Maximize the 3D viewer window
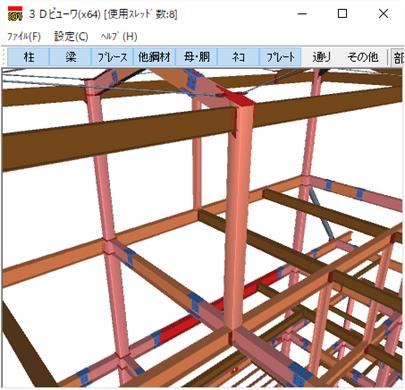This screenshot has height=390, width=405. (343, 14)
